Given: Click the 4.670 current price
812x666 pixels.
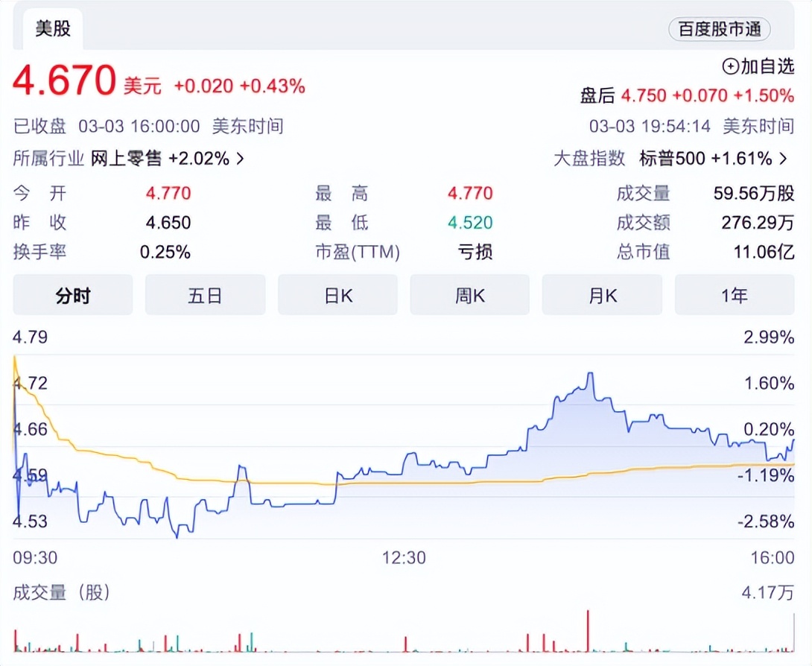Looking at the screenshot, I should [64, 80].
